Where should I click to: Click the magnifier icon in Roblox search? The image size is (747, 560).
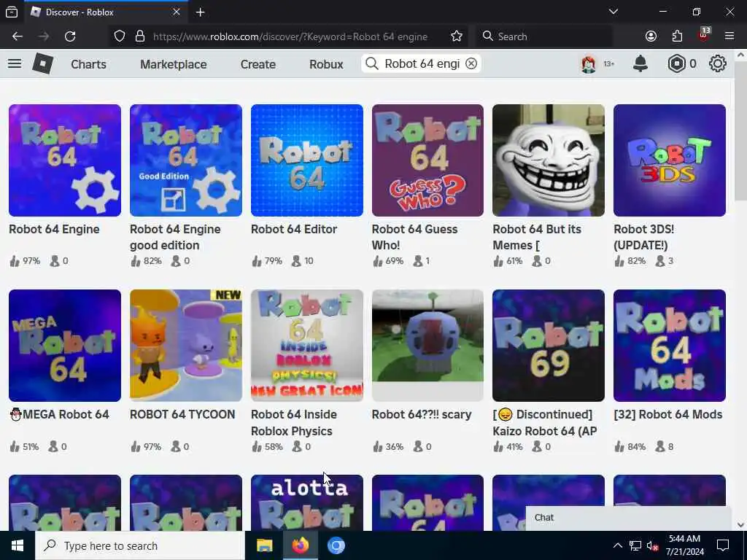pyautogui.click(x=372, y=63)
